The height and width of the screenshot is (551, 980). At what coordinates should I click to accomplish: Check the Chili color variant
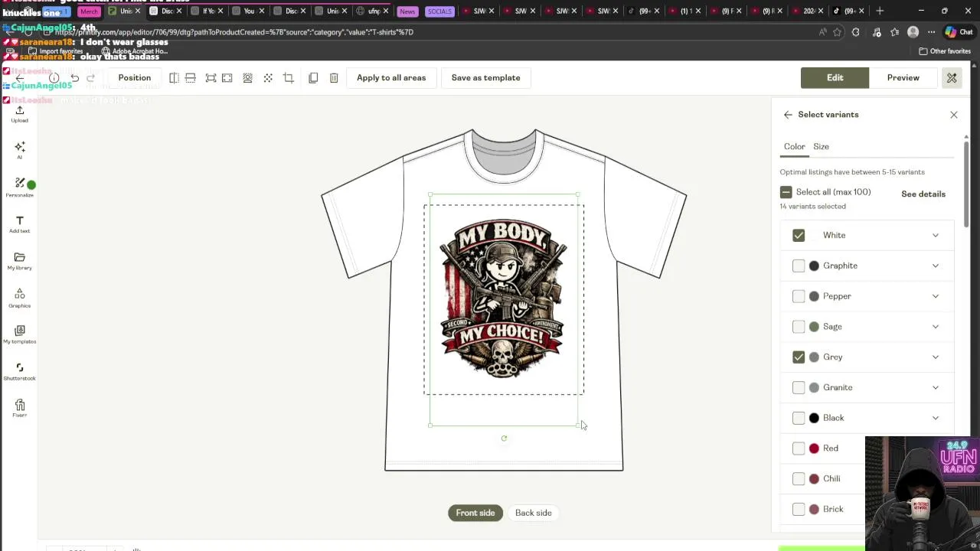[799, 479]
